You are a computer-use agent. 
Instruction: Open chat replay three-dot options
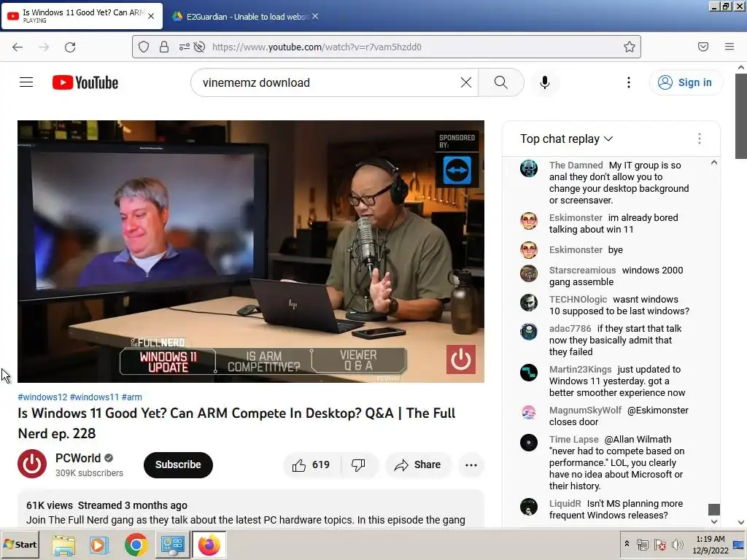tap(700, 139)
